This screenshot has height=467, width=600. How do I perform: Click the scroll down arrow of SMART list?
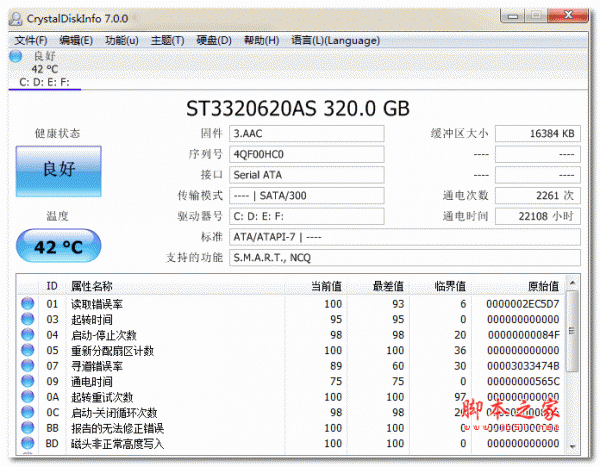(x=572, y=446)
